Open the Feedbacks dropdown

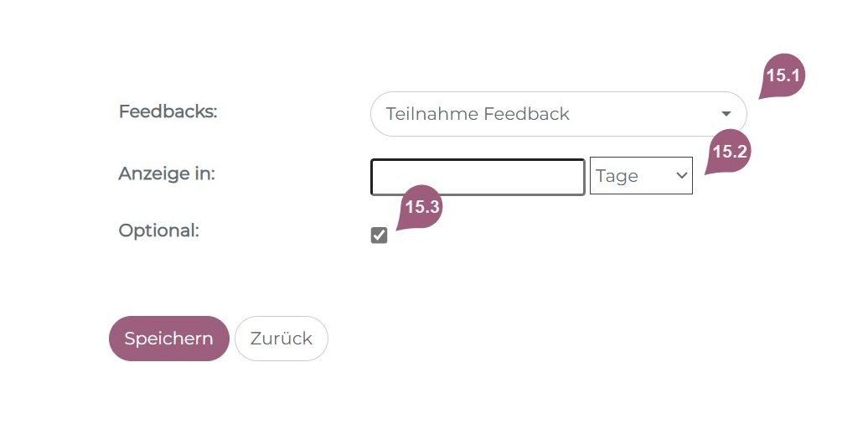pyautogui.click(x=558, y=114)
